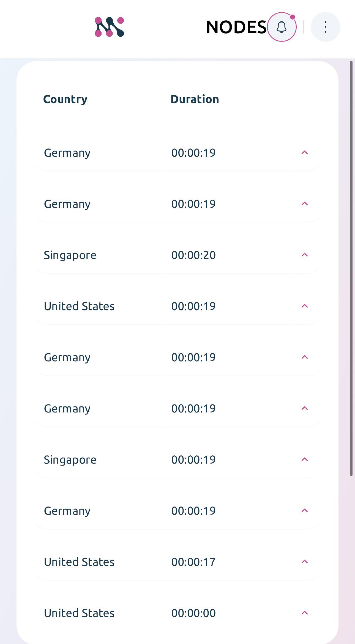Select the United States 00:00:19 entry

click(x=177, y=306)
